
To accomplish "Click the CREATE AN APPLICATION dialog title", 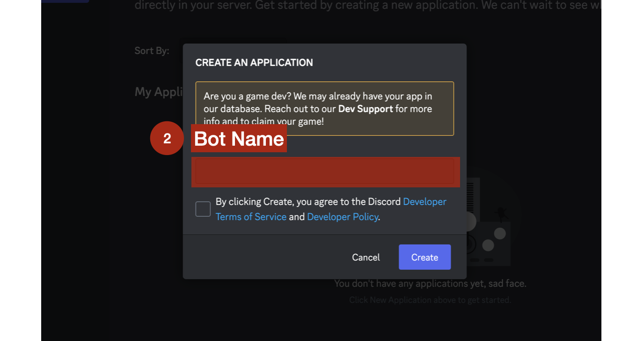I will 254,62.
